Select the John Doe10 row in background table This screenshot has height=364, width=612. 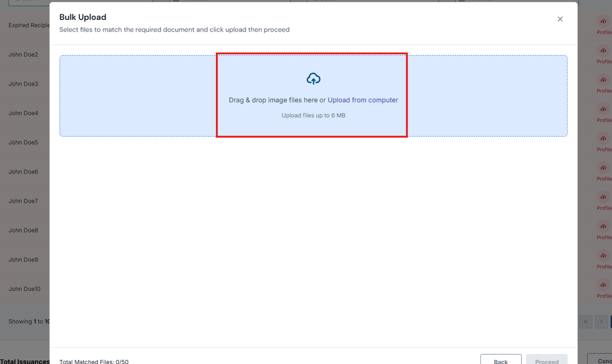click(x=24, y=289)
